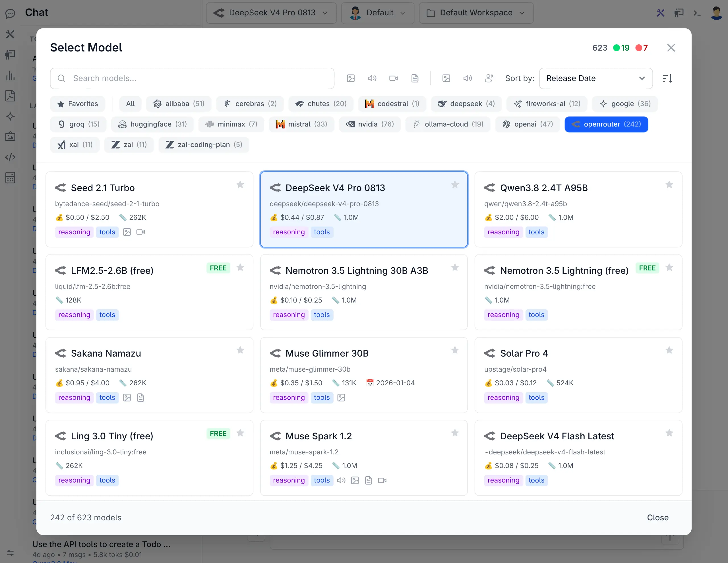728x563 pixels.
Task: Filter models by xai provider
Action: 75,145
